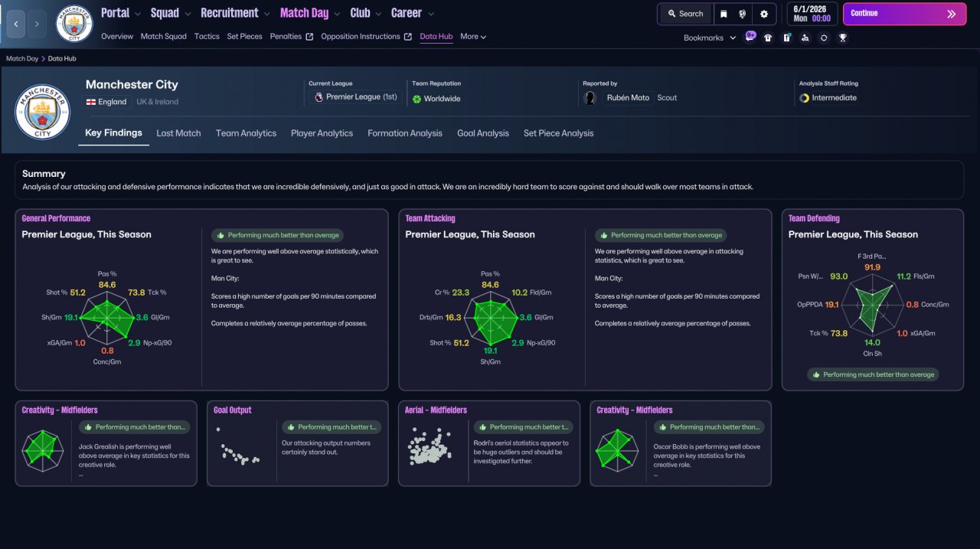The image size is (980, 549).
Task: Open the shirt shortcut icon
Action: point(768,38)
